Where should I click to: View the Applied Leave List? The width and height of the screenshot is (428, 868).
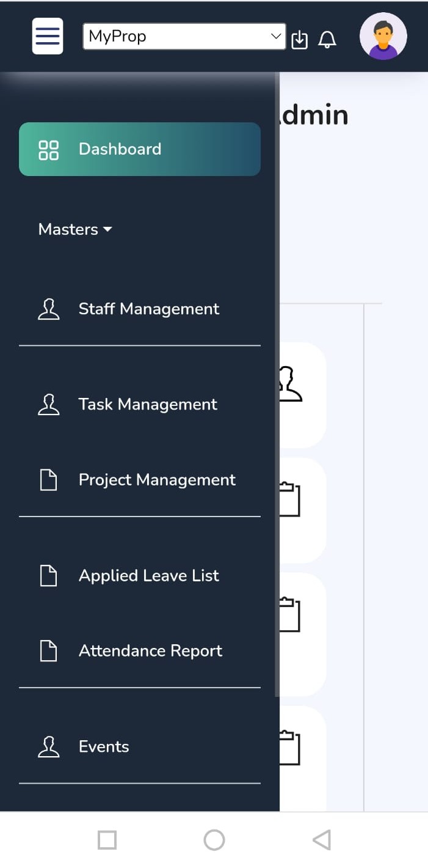pos(148,575)
